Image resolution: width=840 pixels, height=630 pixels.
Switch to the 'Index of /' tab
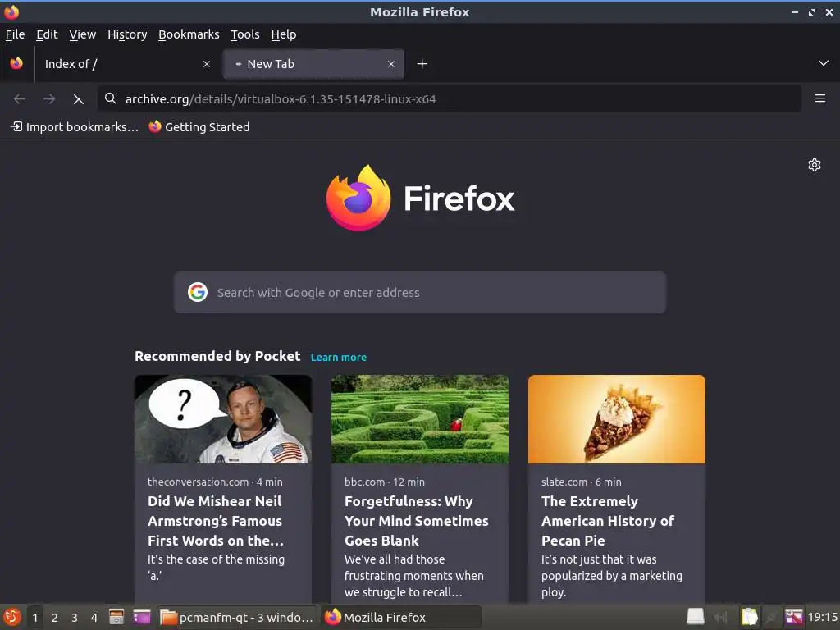point(126,64)
